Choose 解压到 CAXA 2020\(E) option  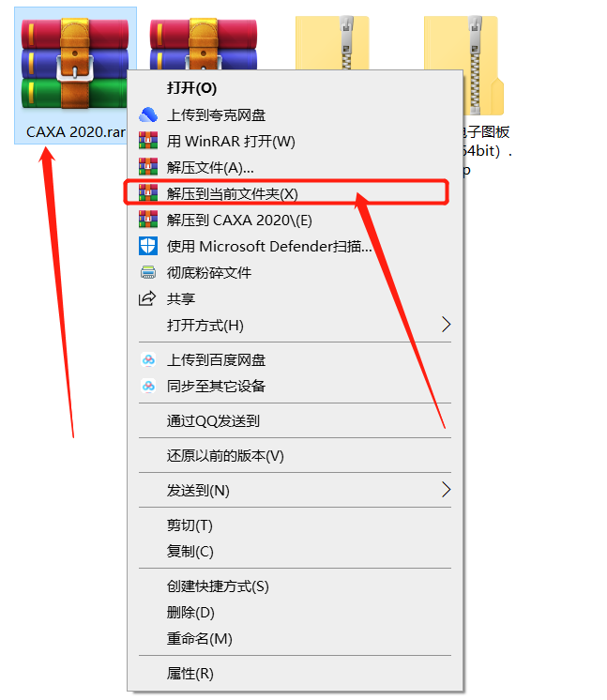click(239, 220)
